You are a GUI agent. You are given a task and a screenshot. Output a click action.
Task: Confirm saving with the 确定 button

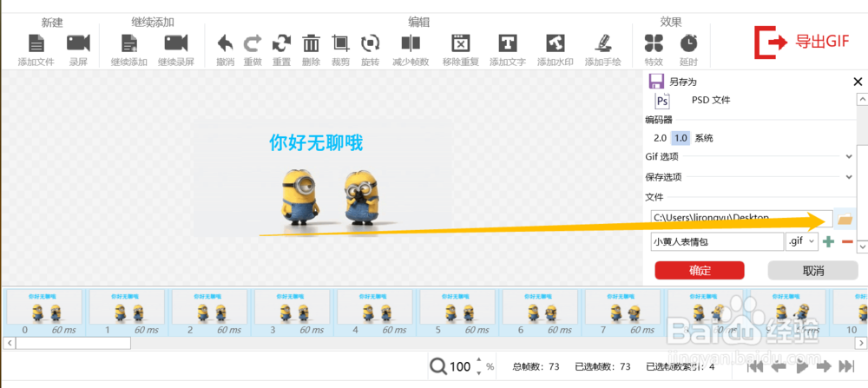click(700, 271)
